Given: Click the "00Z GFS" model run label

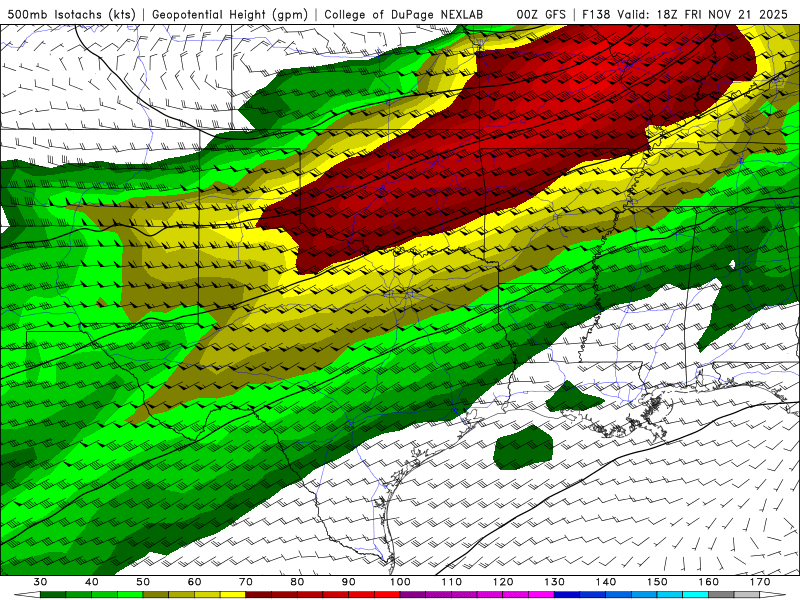Looking at the screenshot, I should point(541,15).
